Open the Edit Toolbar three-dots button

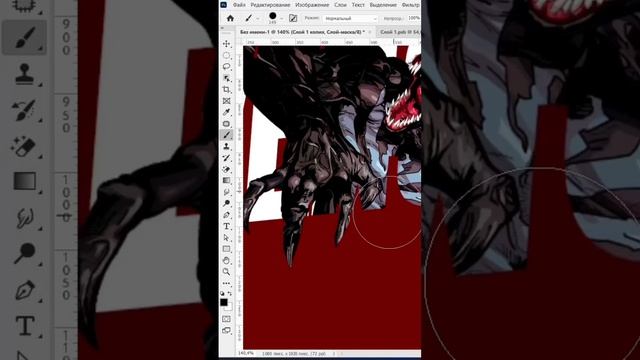click(227, 283)
